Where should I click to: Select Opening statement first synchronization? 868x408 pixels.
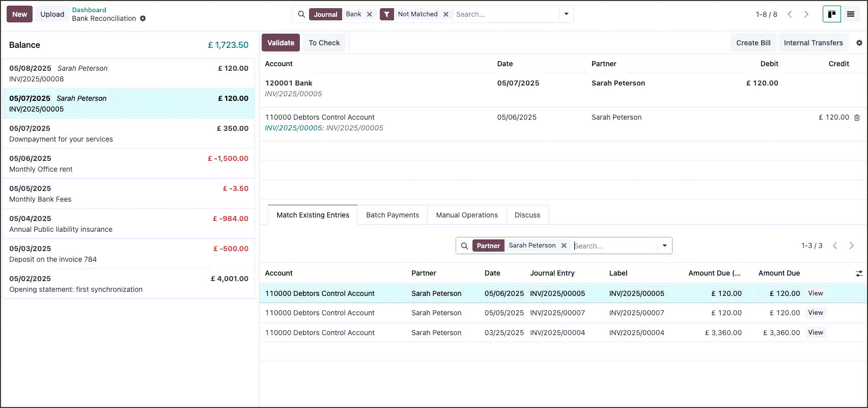pos(129,284)
